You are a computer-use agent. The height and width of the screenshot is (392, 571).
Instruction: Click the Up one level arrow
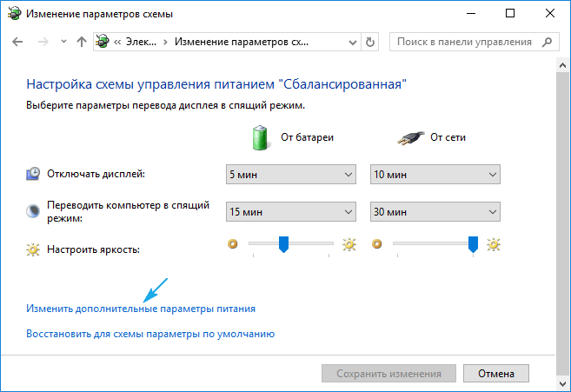(81, 42)
